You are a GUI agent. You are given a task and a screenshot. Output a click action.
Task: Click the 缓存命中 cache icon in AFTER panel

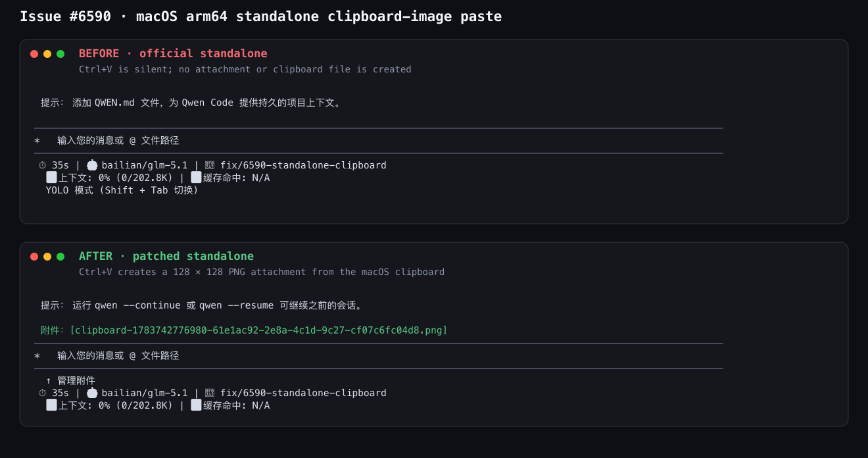click(196, 405)
